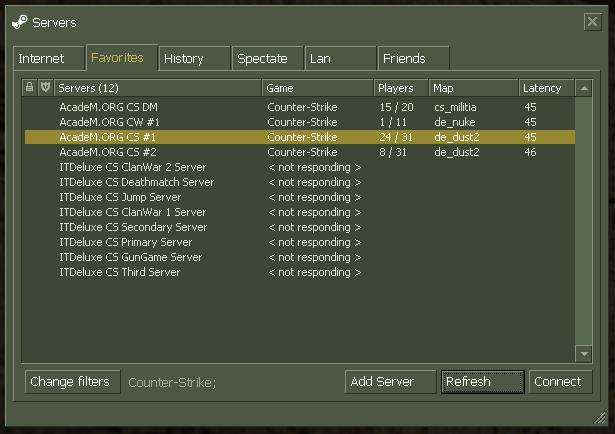The width and height of the screenshot is (615, 434).
Task: Select ITDeluxe CS Jump Server
Action: click(x=300, y=197)
